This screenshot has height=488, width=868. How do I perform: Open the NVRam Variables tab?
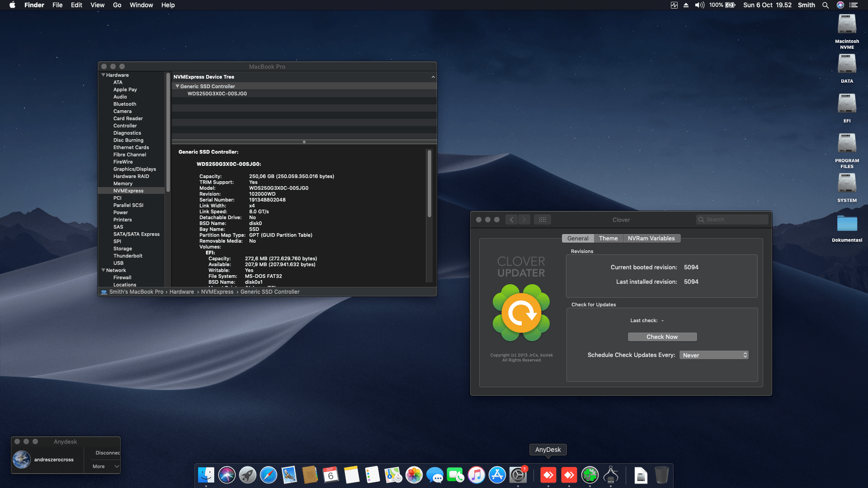[651, 238]
